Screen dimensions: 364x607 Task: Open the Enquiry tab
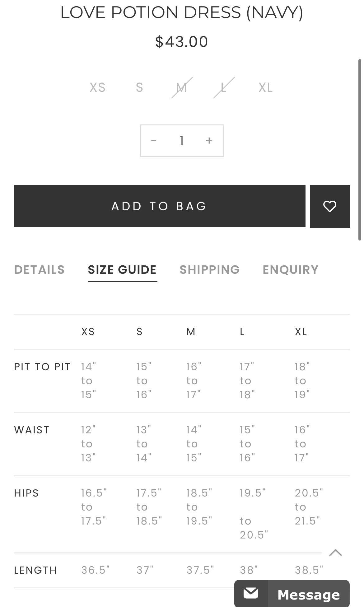(291, 270)
